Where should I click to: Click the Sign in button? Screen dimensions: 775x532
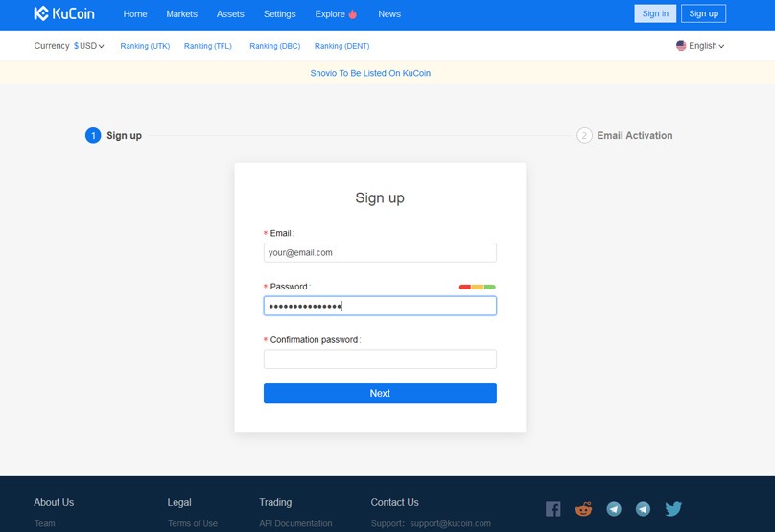655,13
